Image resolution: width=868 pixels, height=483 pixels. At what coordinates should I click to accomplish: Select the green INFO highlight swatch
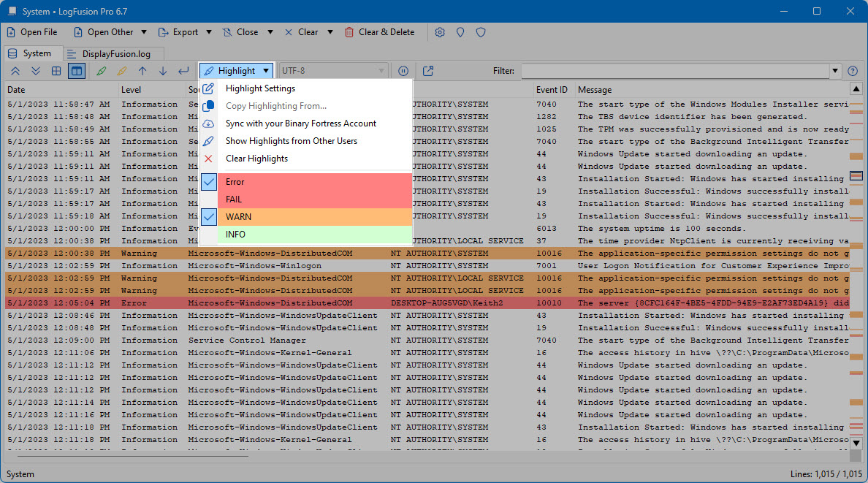click(314, 235)
